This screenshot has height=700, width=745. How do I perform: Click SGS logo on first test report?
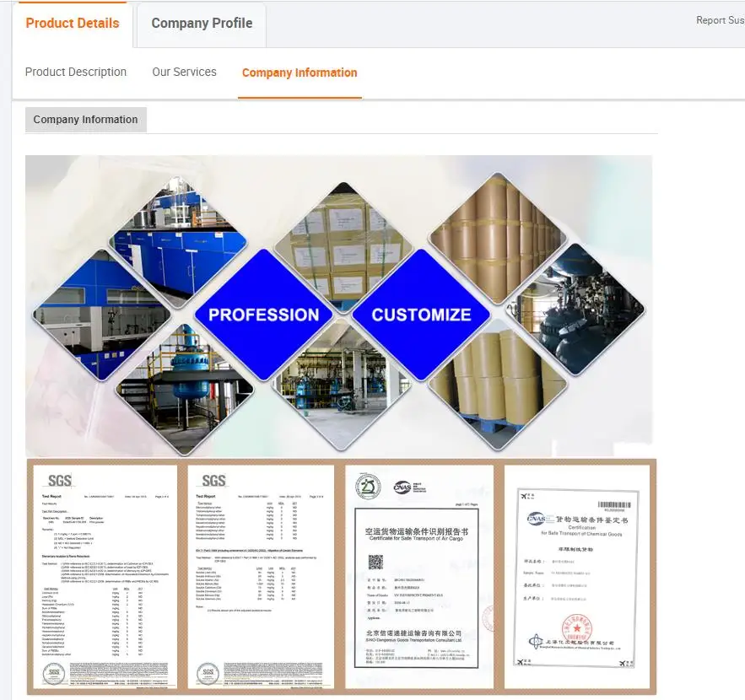pyautogui.click(x=60, y=481)
